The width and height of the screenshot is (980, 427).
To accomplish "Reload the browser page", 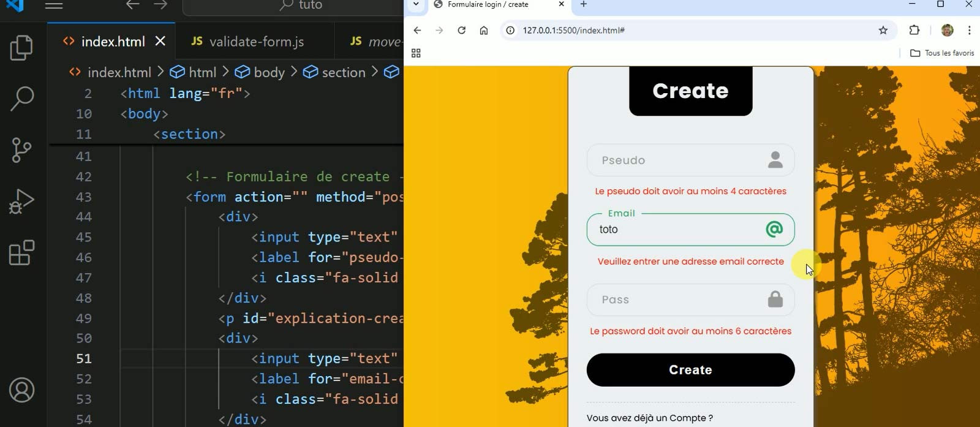I will (x=461, y=30).
